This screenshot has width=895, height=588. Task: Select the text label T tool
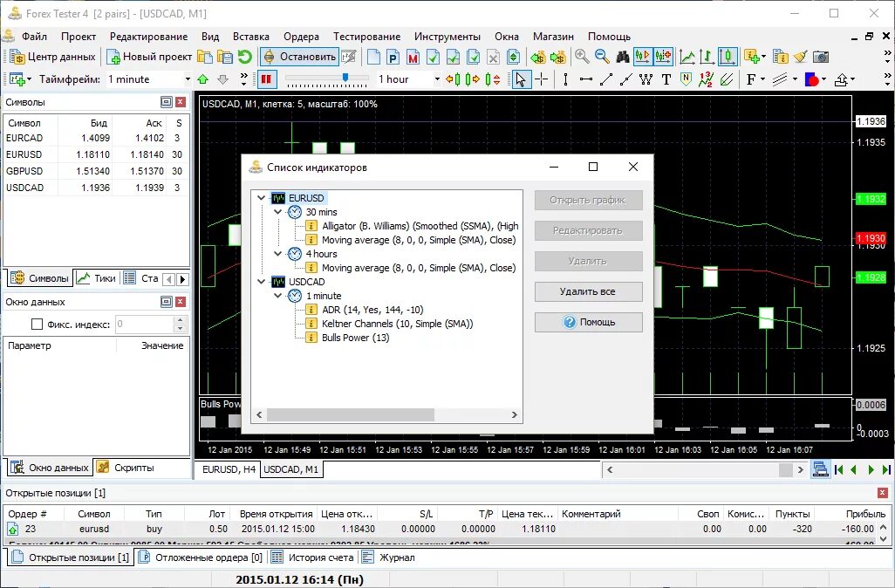[x=666, y=79]
